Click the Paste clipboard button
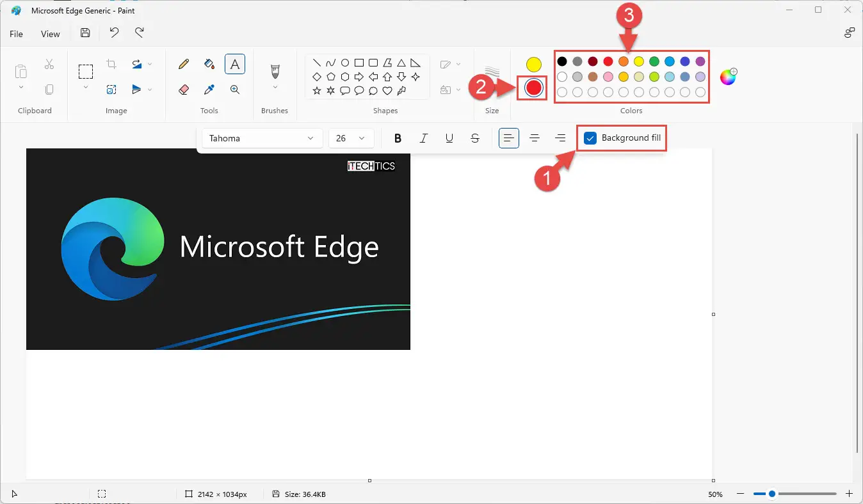This screenshot has height=504, width=863. 21,71
